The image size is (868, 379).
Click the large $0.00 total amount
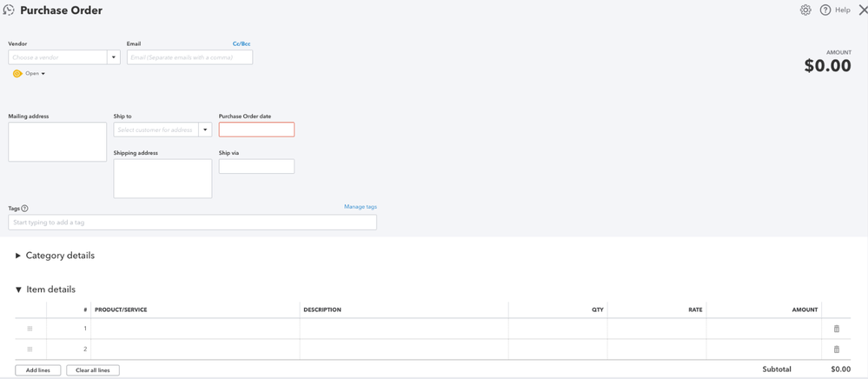click(827, 66)
